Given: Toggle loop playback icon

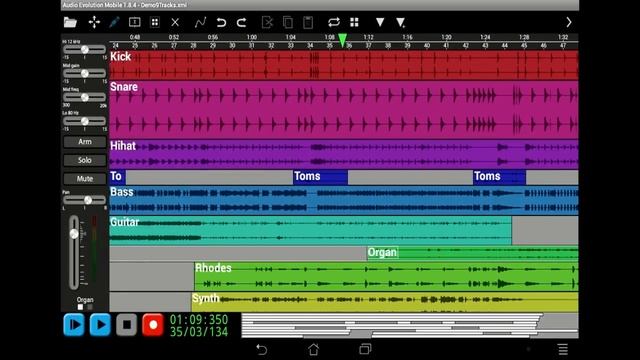Looking at the screenshot, I should (334, 22).
